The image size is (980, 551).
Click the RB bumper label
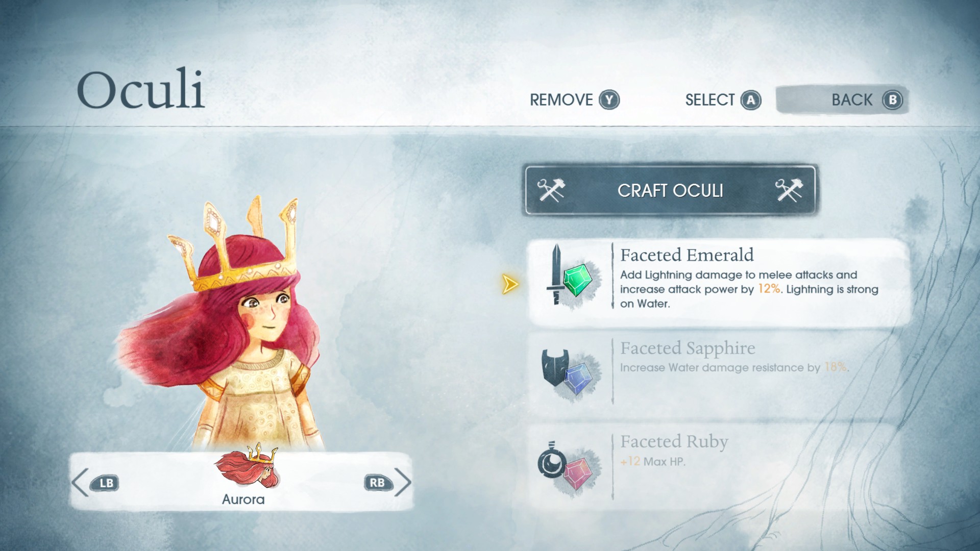point(377,483)
